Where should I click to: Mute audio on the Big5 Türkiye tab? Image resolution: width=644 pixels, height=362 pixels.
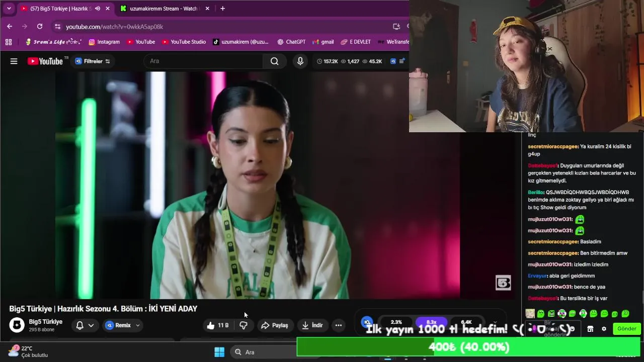click(x=97, y=9)
